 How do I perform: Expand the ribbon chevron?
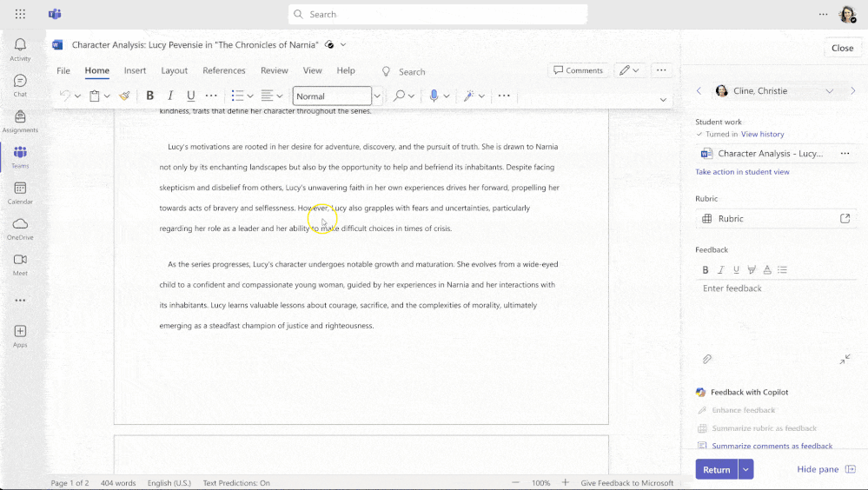tap(663, 100)
